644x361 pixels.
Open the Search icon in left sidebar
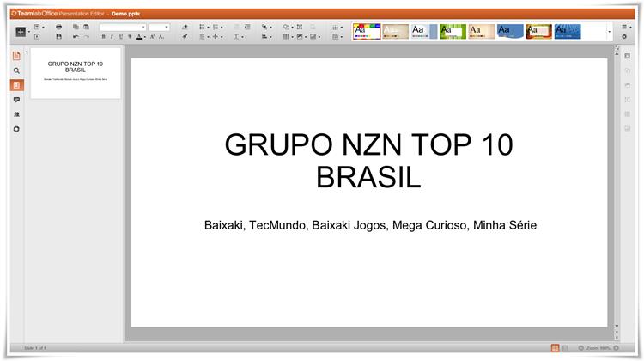click(x=16, y=70)
